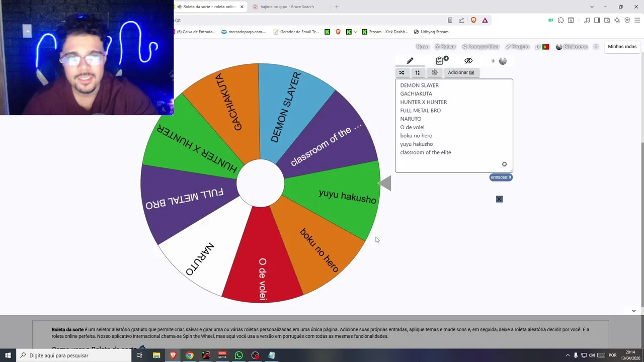The width and height of the screenshot is (644, 362).
Task: Switch to the pencil edit entries tab
Action: pos(410,61)
